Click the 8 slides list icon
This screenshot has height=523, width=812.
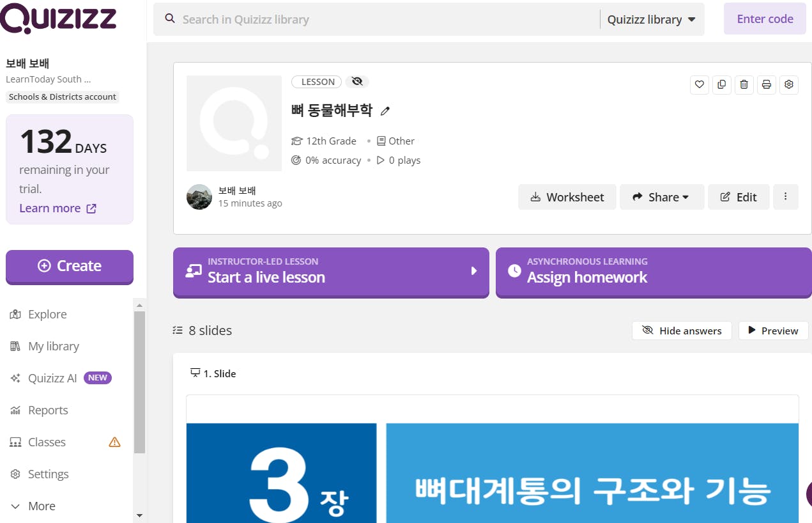[178, 331]
